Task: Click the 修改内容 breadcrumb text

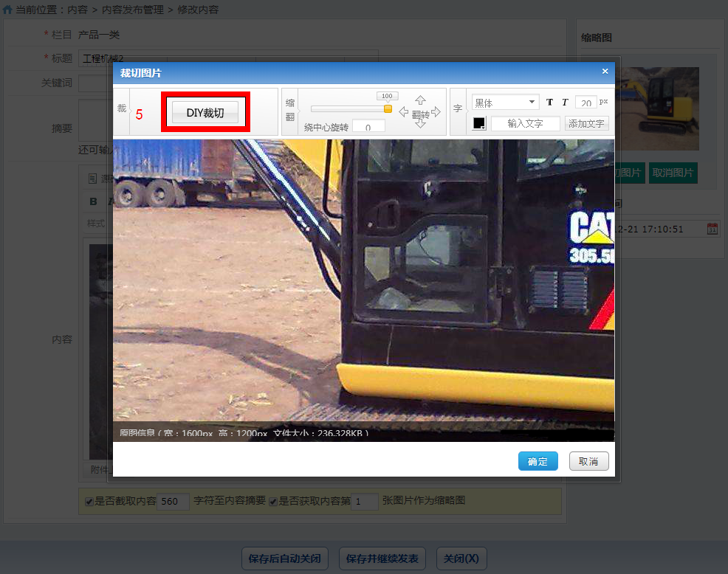Action: click(x=198, y=10)
